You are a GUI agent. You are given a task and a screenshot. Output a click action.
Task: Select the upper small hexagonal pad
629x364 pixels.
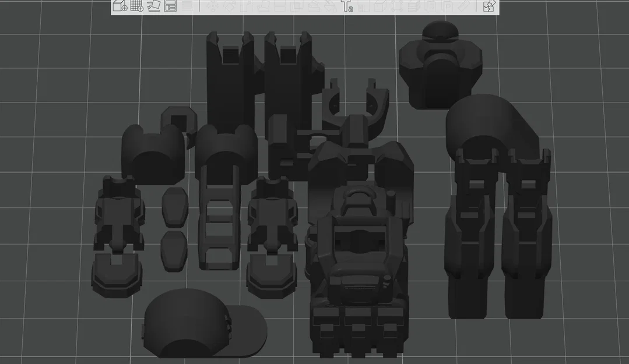click(175, 208)
